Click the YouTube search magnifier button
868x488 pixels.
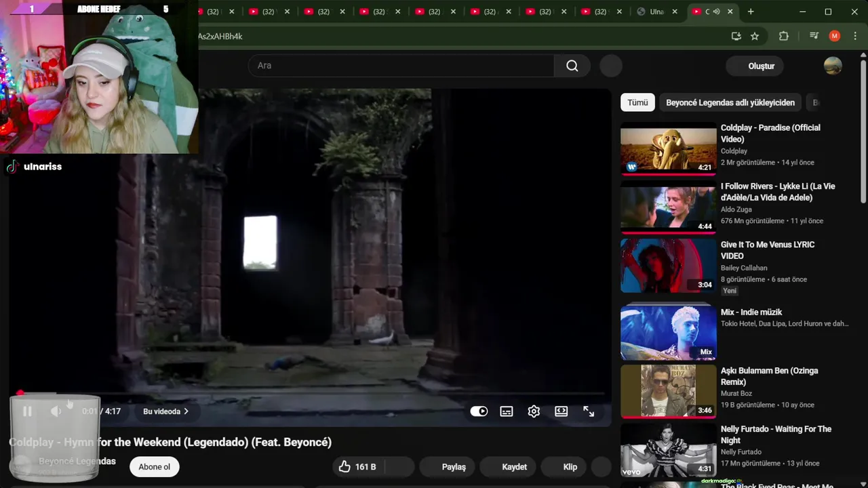(x=572, y=66)
